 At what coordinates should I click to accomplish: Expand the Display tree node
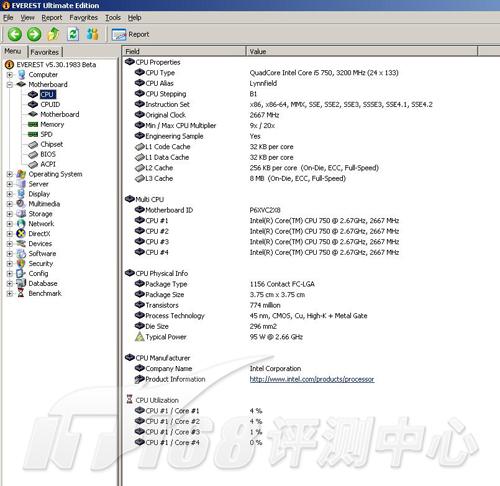tap(10, 194)
